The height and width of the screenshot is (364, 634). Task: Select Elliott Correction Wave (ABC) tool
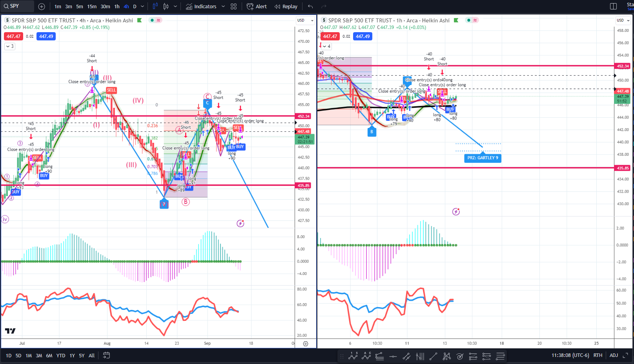(366, 356)
